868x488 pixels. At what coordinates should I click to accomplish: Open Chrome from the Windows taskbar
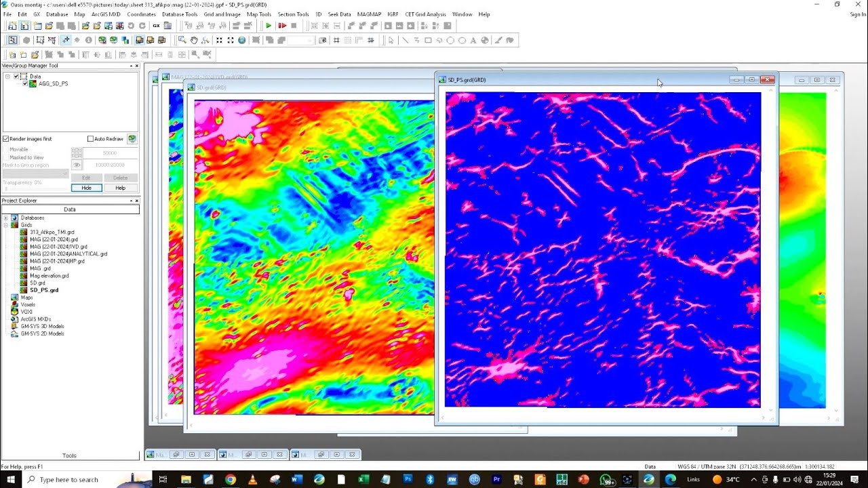pos(230,479)
